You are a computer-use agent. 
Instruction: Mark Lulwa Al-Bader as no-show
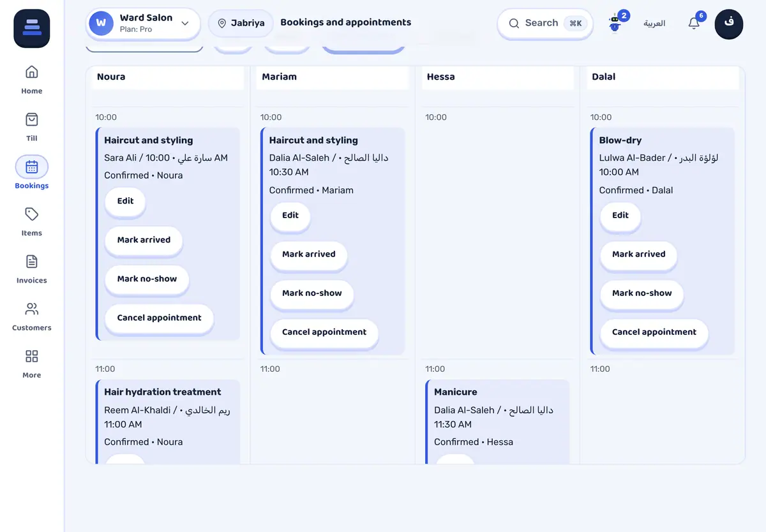tap(642, 294)
